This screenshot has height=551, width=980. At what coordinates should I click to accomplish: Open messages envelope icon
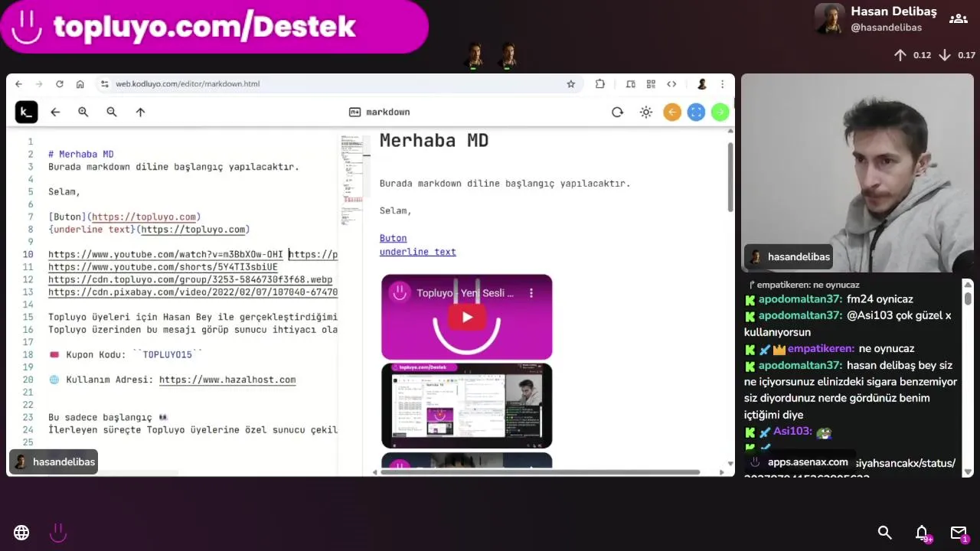click(x=959, y=533)
